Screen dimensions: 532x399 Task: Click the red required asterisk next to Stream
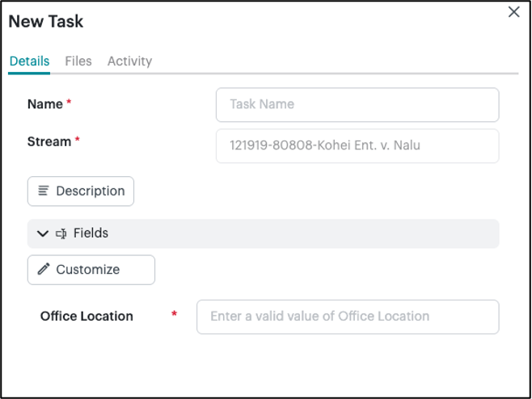78,141
